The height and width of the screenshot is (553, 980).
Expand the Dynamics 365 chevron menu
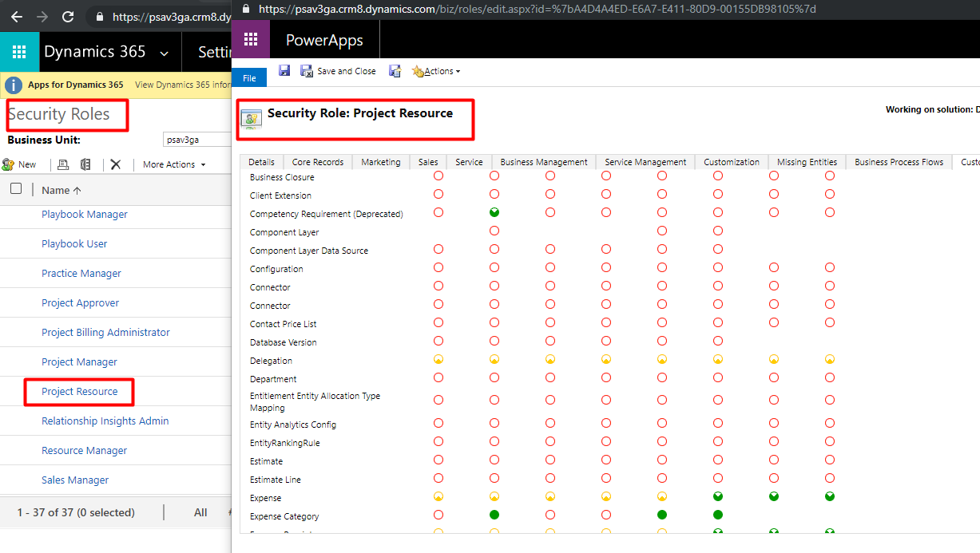click(x=165, y=53)
